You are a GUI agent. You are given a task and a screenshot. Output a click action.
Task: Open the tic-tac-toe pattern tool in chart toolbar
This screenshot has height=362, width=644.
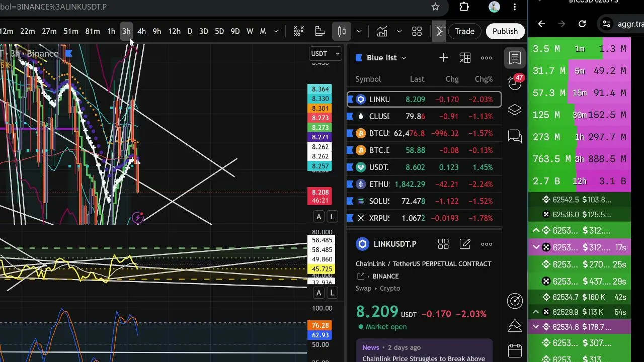click(299, 31)
